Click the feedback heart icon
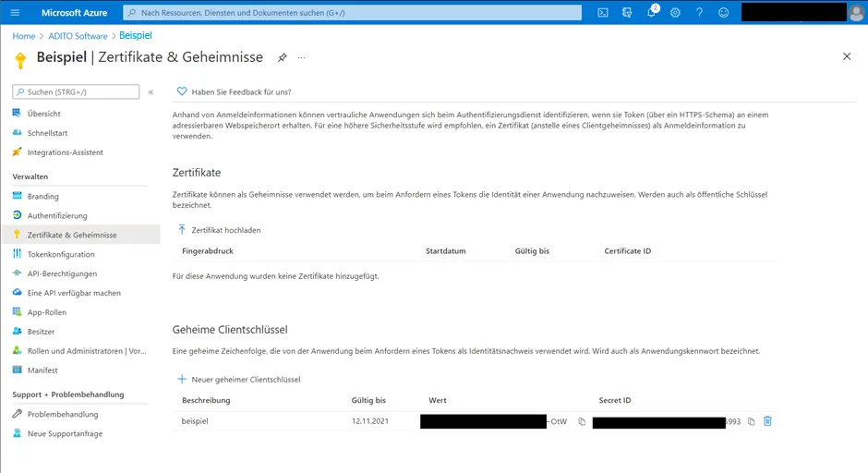 tap(182, 91)
